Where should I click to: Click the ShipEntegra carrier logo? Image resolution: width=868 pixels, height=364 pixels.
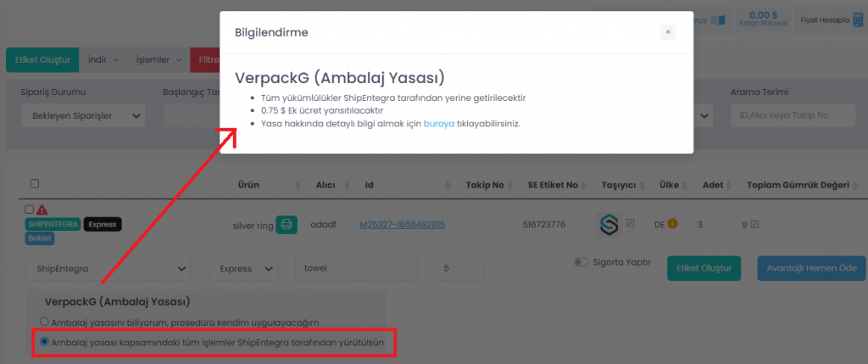[609, 224]
